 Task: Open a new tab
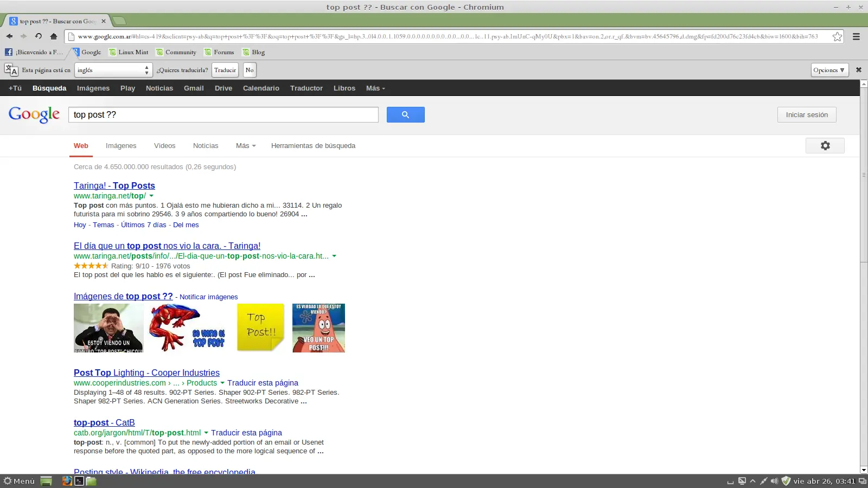coord(119,21)
